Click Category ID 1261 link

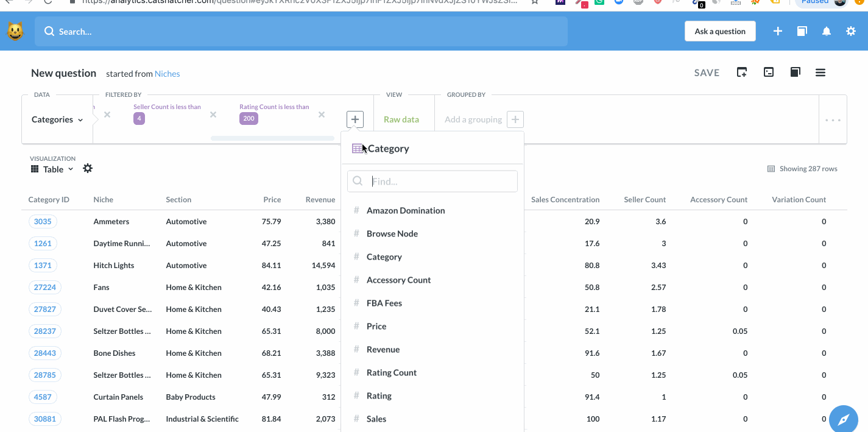point(43,243)
